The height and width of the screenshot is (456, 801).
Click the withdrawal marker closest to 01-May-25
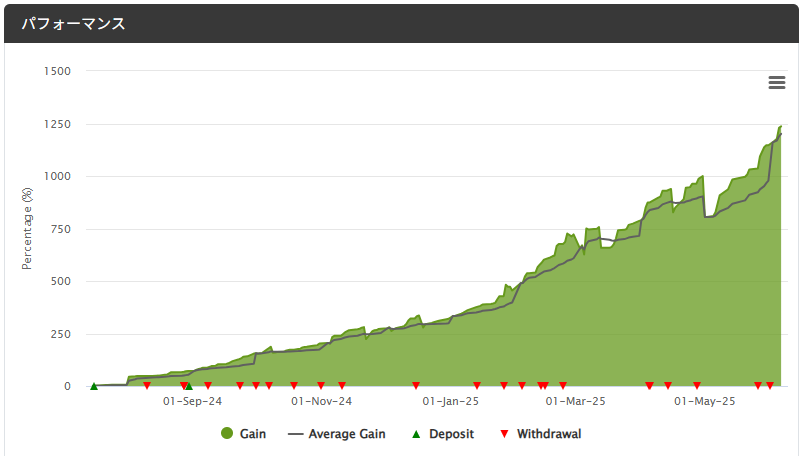[697, 386]
